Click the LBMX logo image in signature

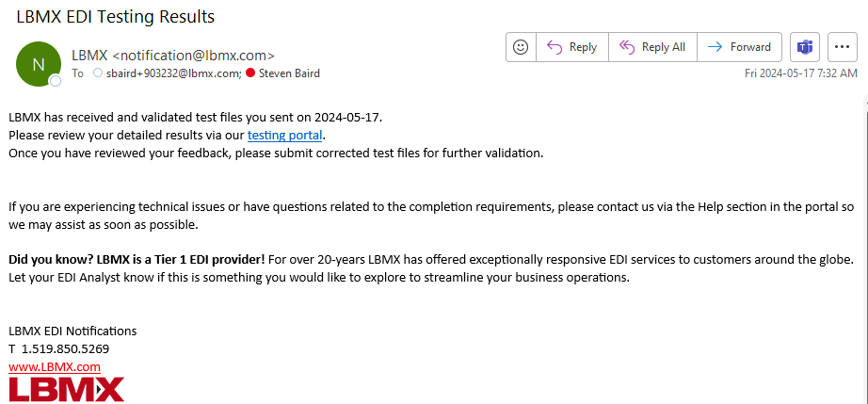67,389
